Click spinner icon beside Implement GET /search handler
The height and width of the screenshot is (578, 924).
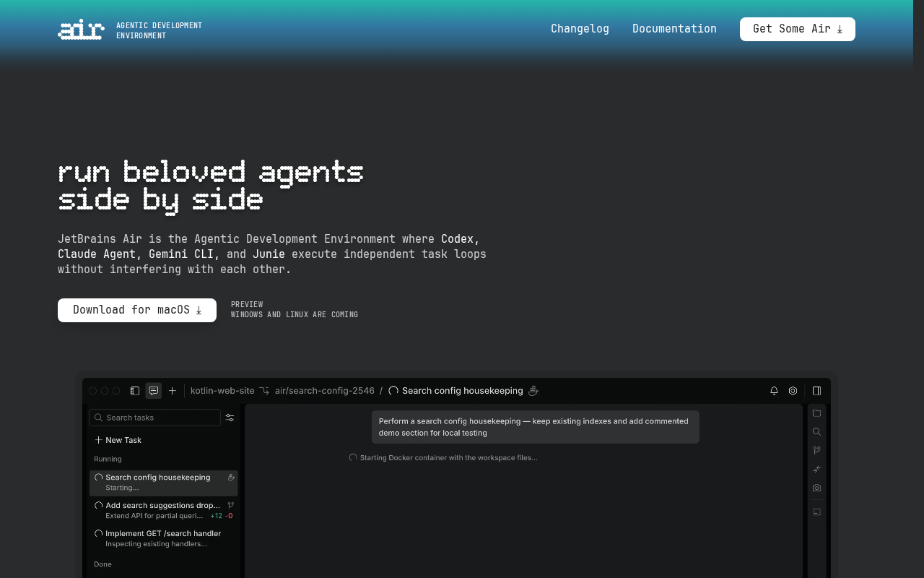[99, 534]
